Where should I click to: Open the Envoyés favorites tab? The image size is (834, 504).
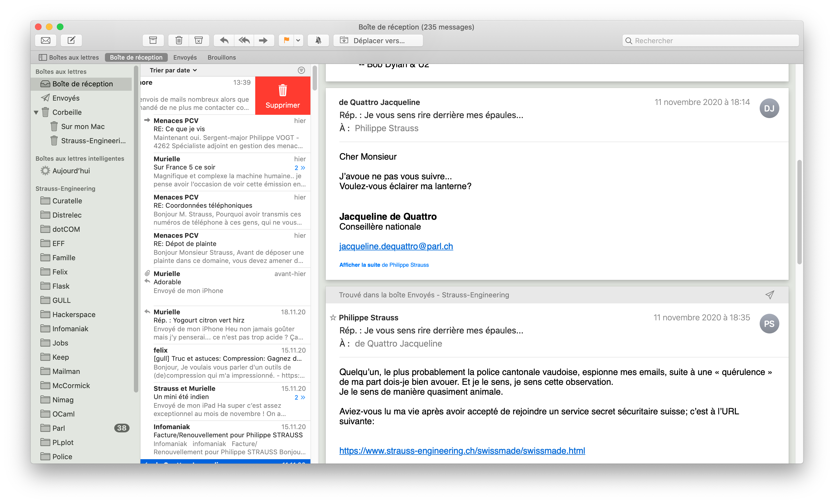pyautogui.click(x=185, y=58)
